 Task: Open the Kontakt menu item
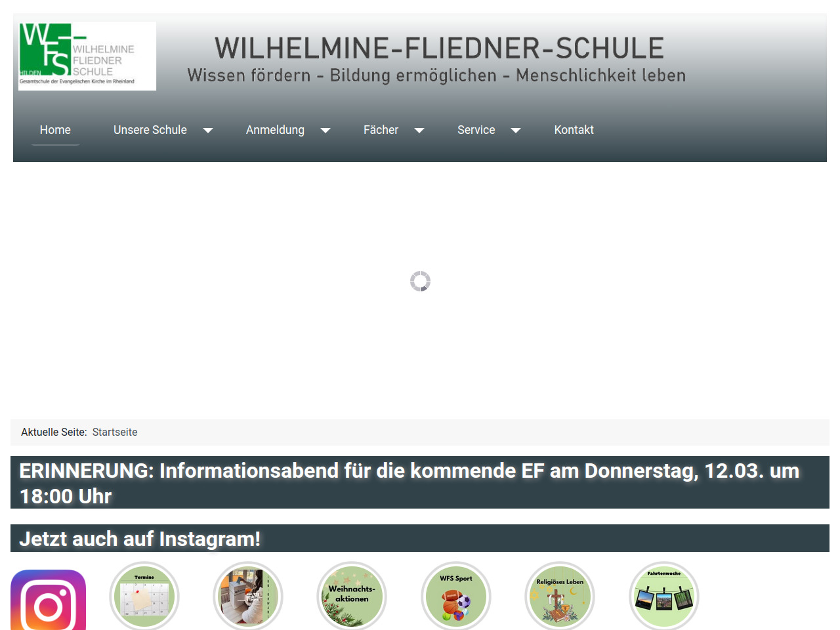574,130
